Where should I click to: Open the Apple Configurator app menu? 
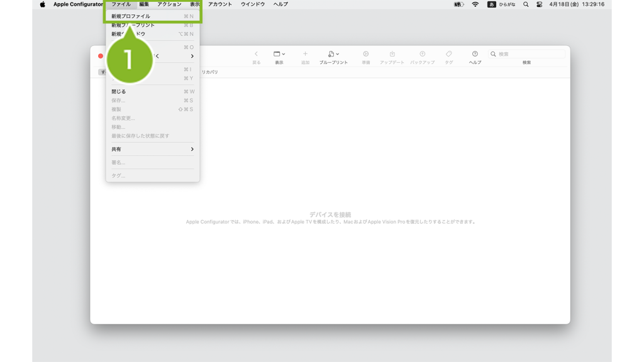pos(78,4)
